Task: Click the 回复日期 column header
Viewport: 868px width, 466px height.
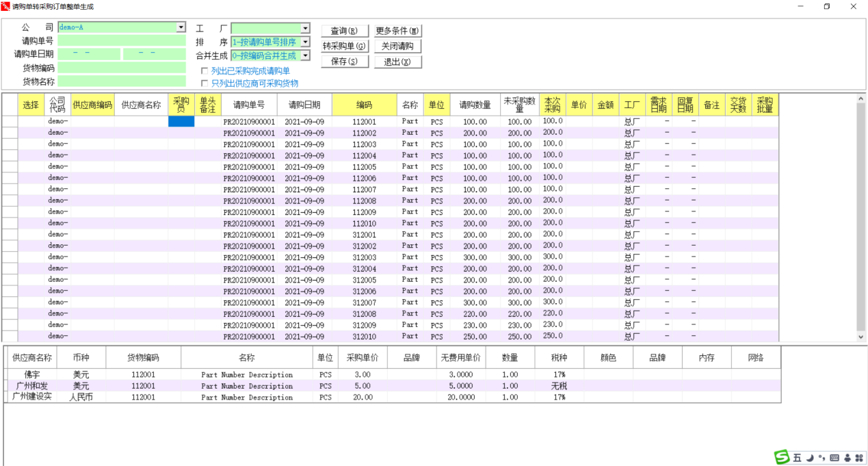Action: click(685, 105)
